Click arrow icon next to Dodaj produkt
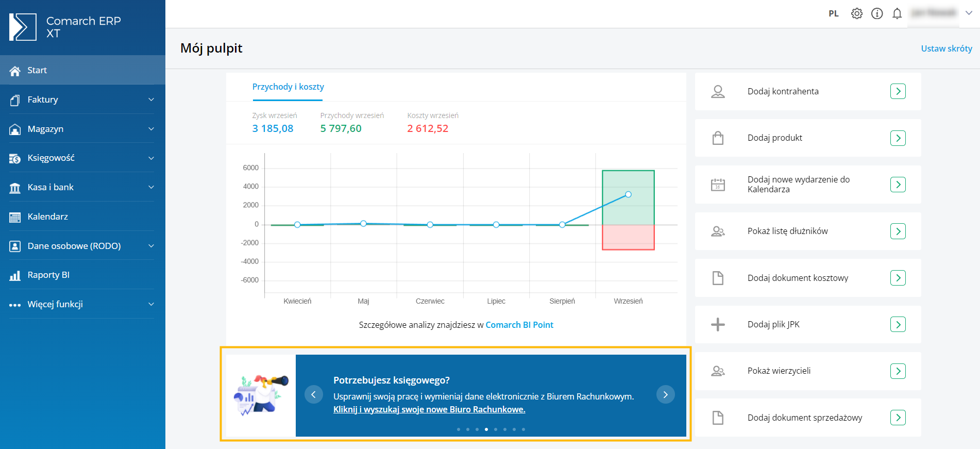The height and width of the screenshot is (449, 980). coord(898,138)
